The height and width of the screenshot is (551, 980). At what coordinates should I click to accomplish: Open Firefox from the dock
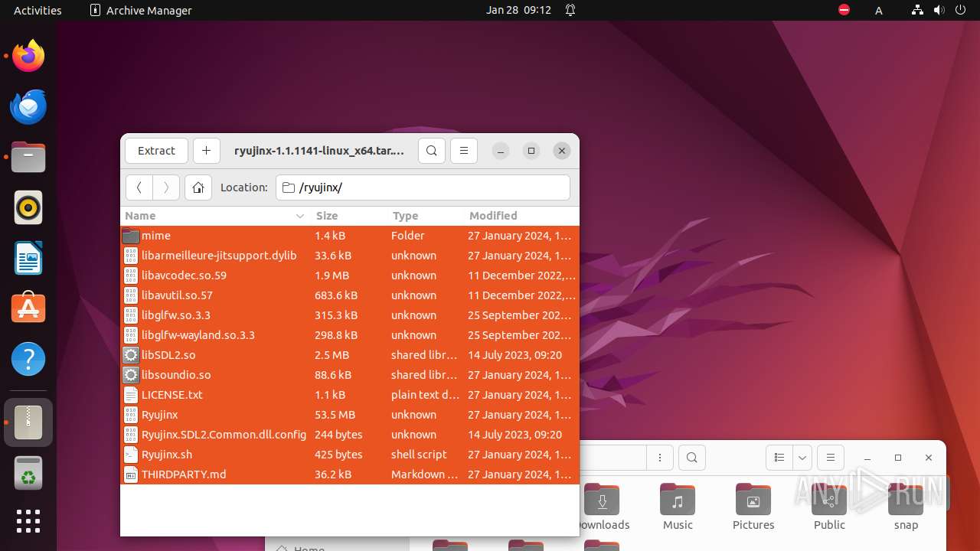(x=28, y=56)
